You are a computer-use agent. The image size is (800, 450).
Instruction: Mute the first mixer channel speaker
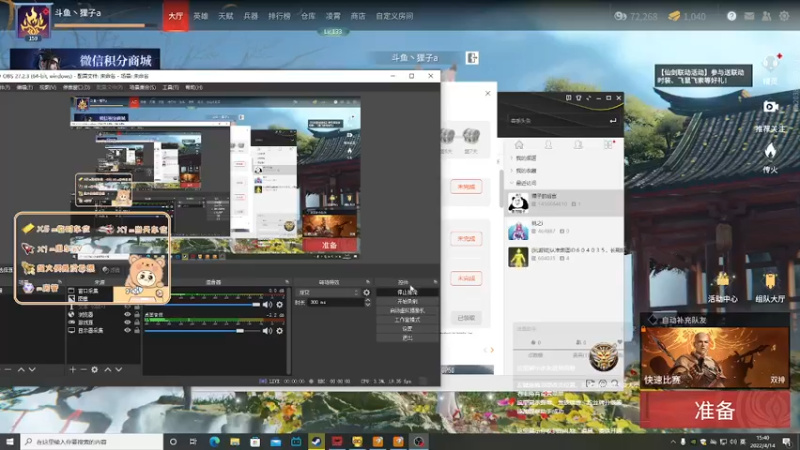click(267, 305)
